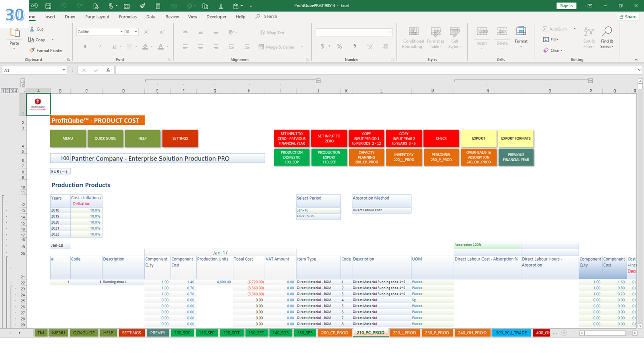Show outline level 4 rows
This screenshot has height=362, width=644.
(17, 90)
